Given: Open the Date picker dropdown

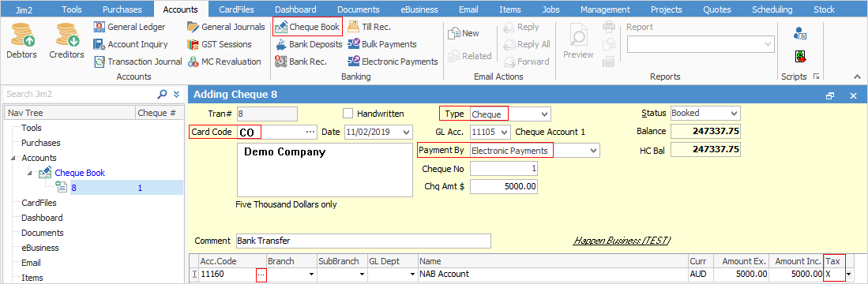Looking at the screenshot, I should coord(408,132).
